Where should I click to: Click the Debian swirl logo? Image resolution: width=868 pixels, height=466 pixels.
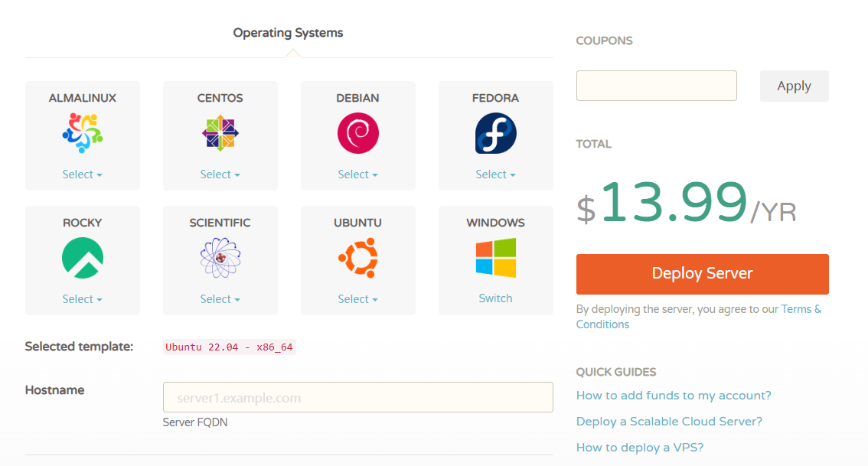click(x=358, y=133)
